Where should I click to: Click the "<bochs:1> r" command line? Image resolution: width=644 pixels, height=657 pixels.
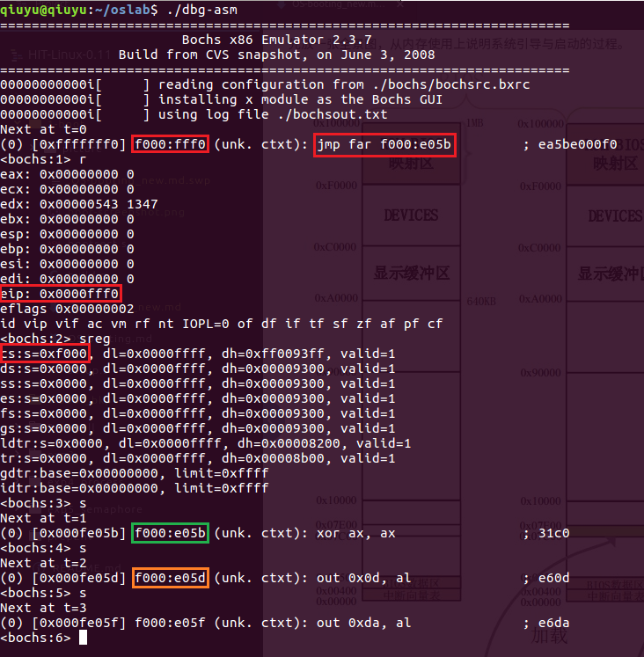tap(44, 160)
